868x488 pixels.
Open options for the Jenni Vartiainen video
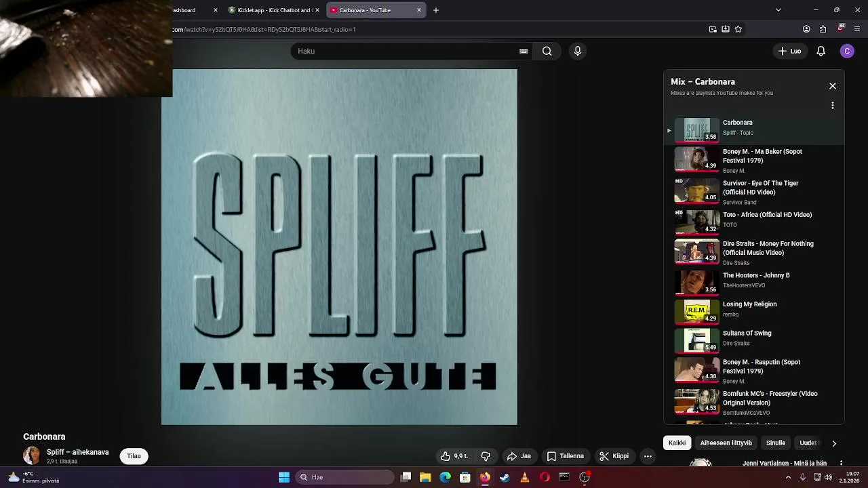pyautogui.click(x=841, y=464)
